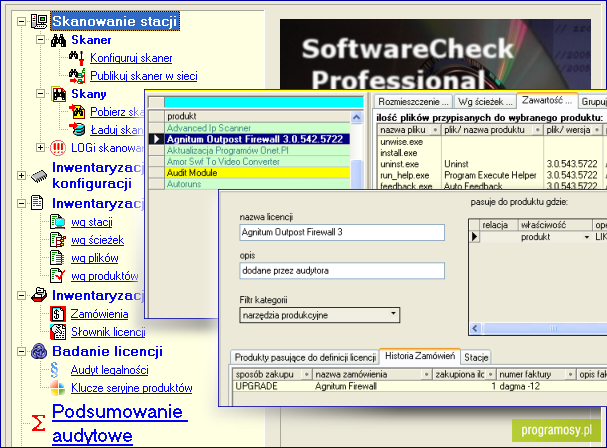
Task: Click the wg stacji icon
Action: pyautogui.click(x=58, y=222)
